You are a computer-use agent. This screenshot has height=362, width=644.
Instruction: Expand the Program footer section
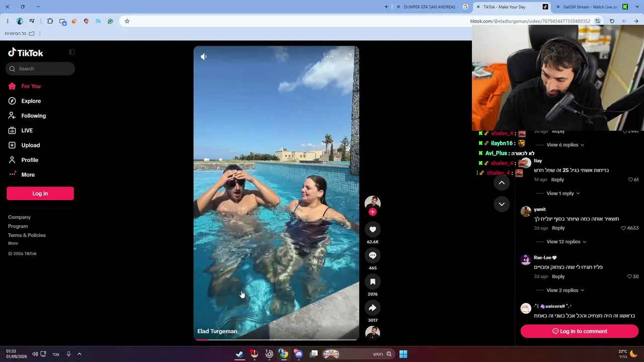tap(18, 226)
